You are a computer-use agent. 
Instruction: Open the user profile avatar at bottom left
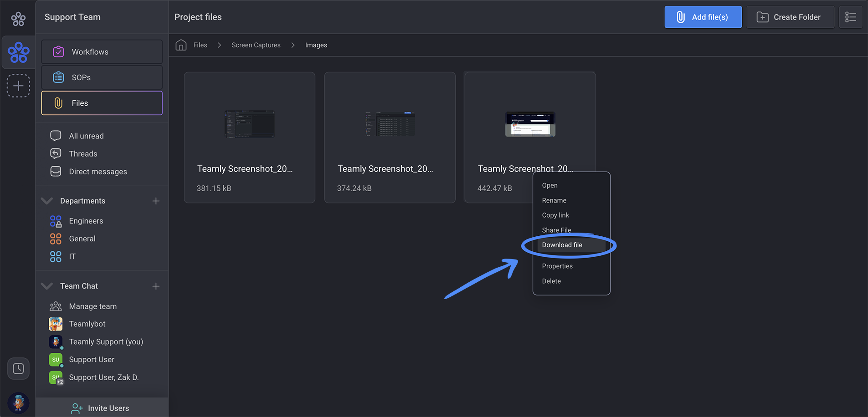point(18,403)
